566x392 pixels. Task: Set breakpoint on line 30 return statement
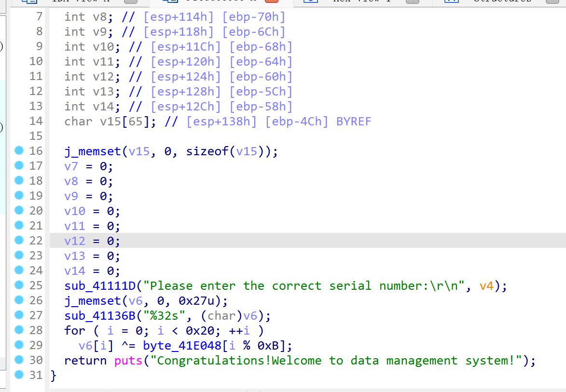click(19, 360)
